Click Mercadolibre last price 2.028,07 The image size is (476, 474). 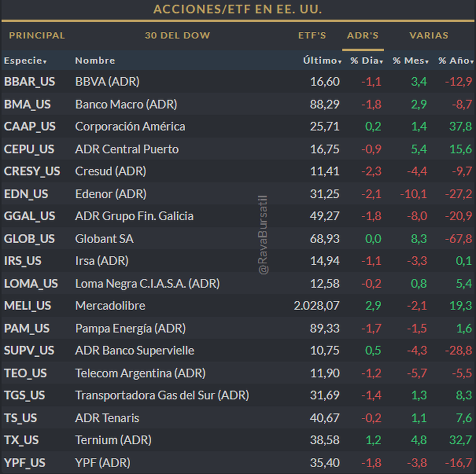(317, 306)
